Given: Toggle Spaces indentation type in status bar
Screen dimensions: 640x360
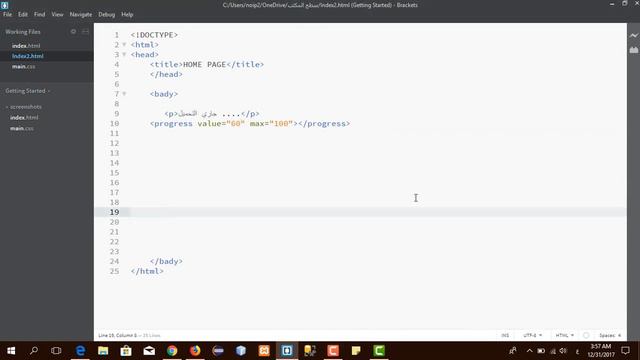Looking at the screenshot, I should click(607, 335).
